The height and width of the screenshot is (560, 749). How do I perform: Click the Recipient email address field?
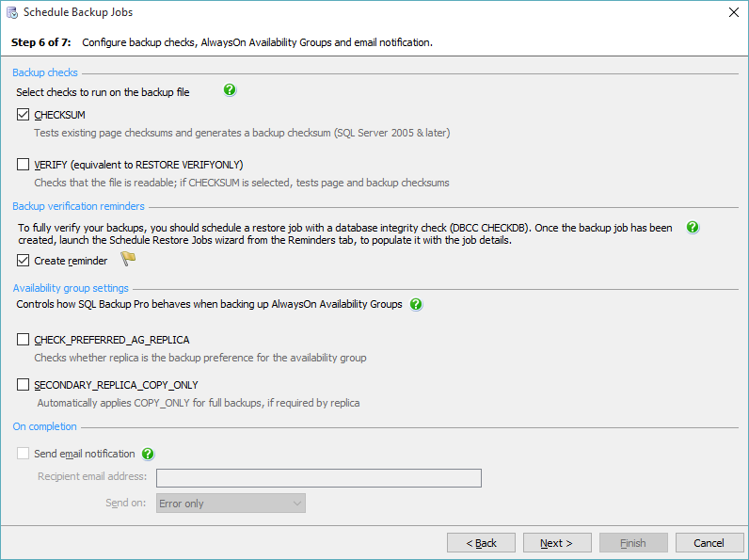pyautogui.click(x=318, y=478)
